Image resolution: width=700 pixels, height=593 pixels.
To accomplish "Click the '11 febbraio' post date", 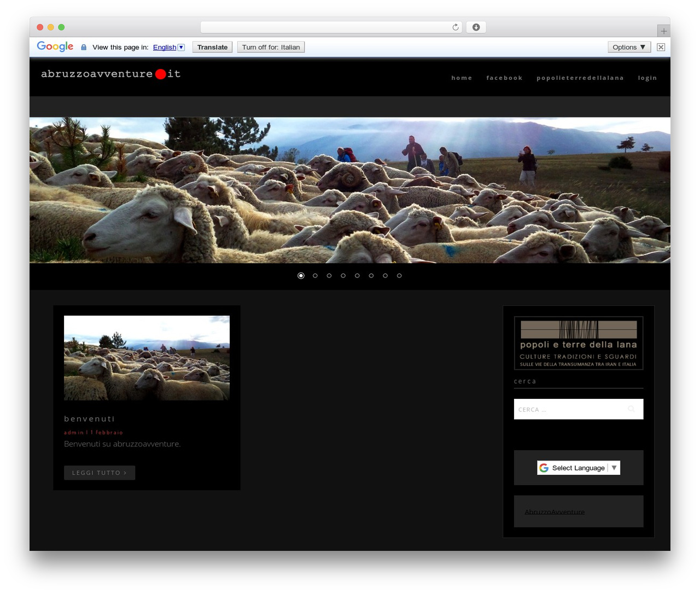I will pos(107,433).
